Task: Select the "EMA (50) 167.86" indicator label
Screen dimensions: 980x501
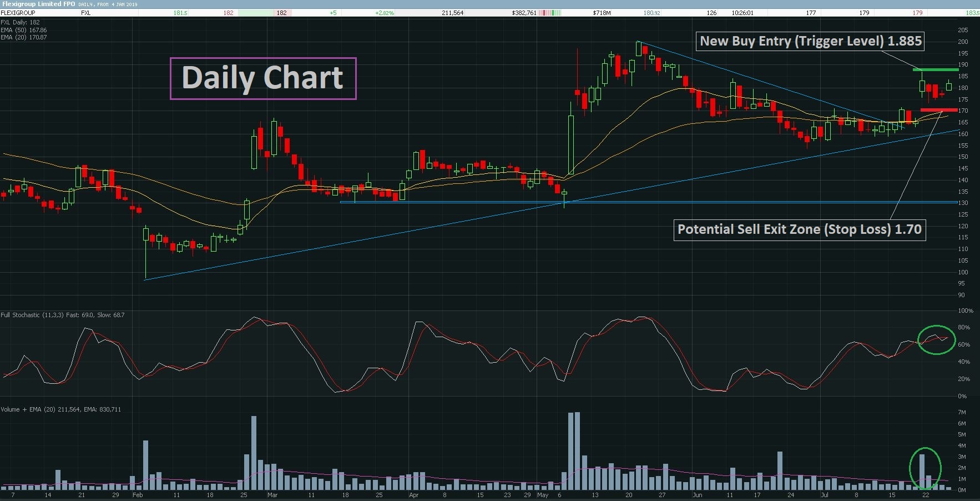Action: pyautogui.click(x=24, y=30)
